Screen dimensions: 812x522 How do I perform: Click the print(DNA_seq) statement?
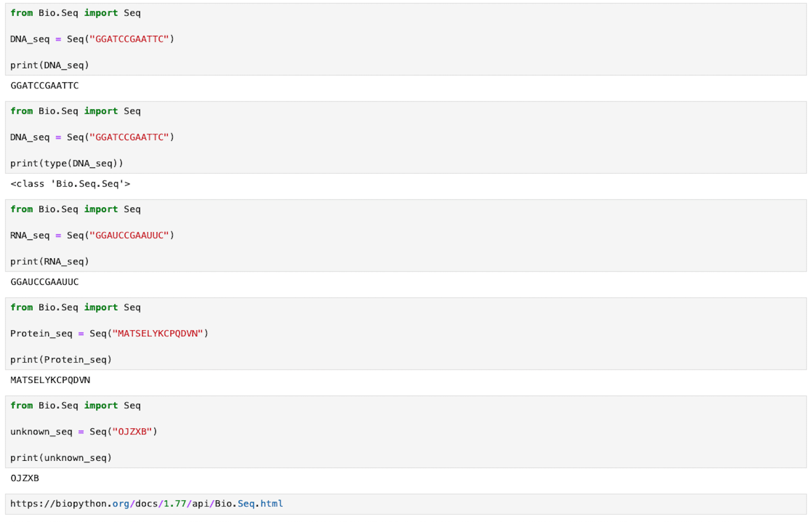point(49,64)
